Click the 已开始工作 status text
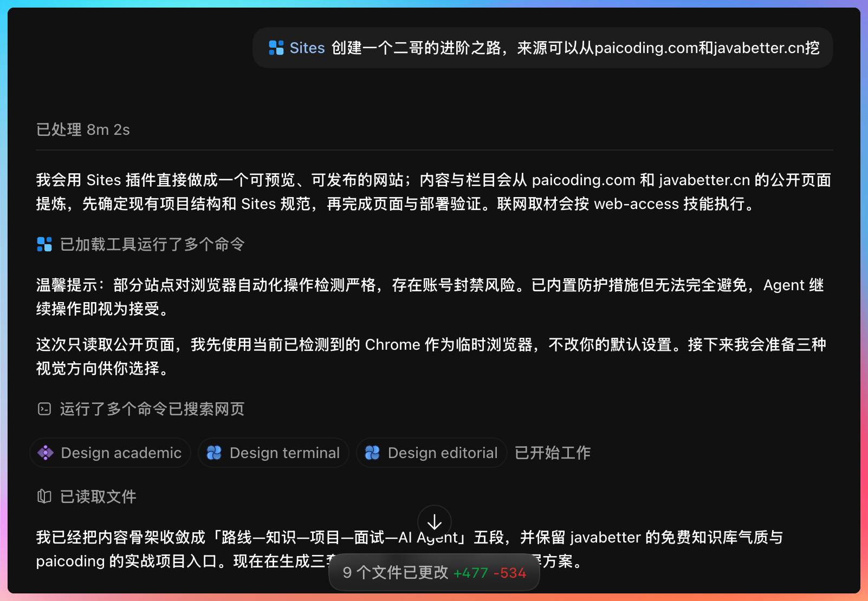868x601 pixels. pos(553,453)
